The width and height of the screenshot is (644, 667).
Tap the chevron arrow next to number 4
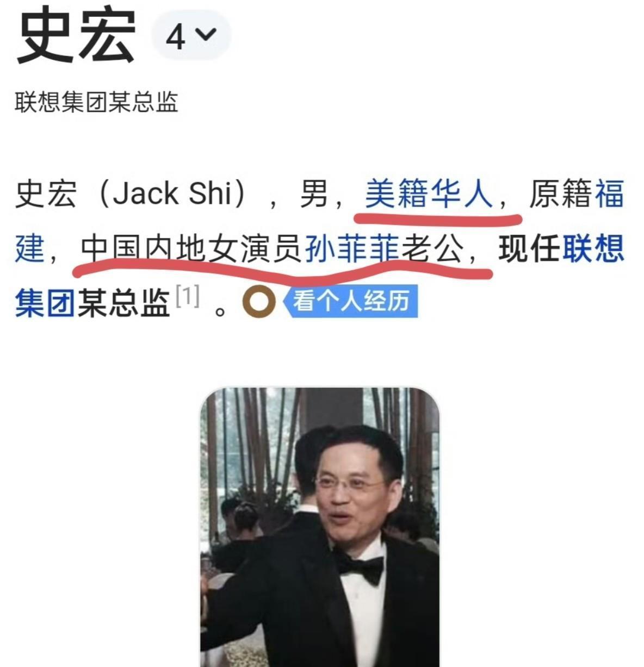(206, 34)
